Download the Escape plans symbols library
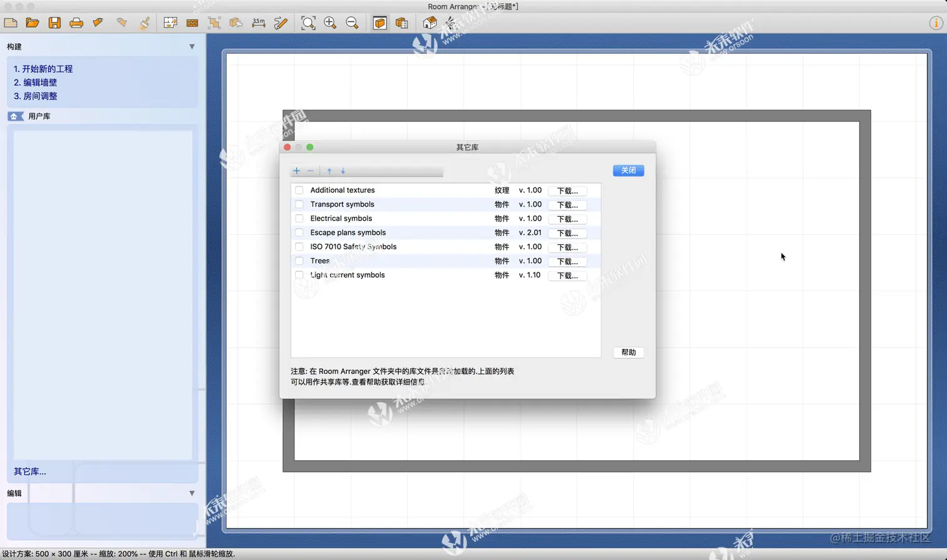This screenshot has width=947, height=560. click(x=567, y=233)
